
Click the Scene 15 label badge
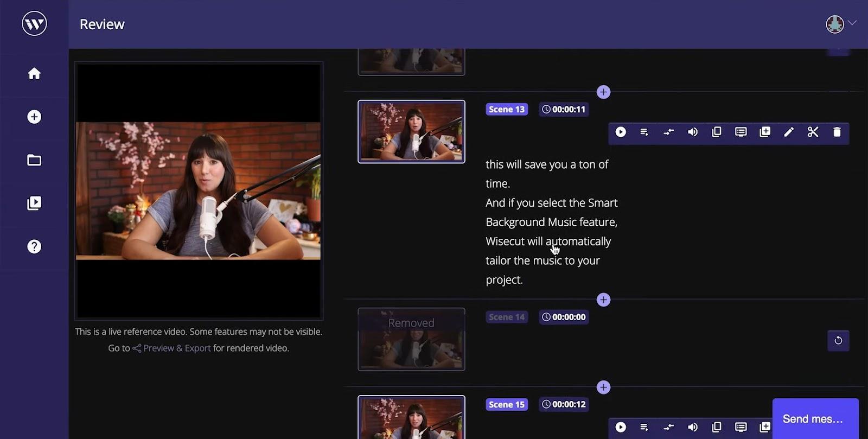click(x=507, y=404)
